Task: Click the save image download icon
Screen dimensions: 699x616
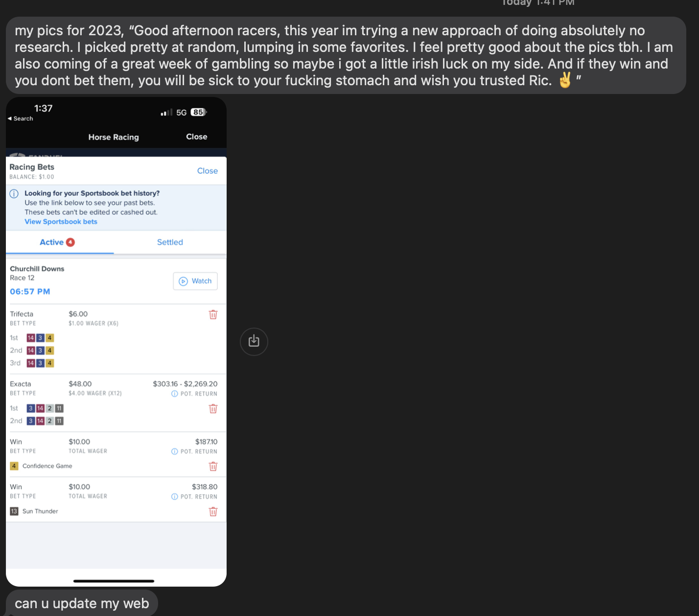Action: (254, 341)
